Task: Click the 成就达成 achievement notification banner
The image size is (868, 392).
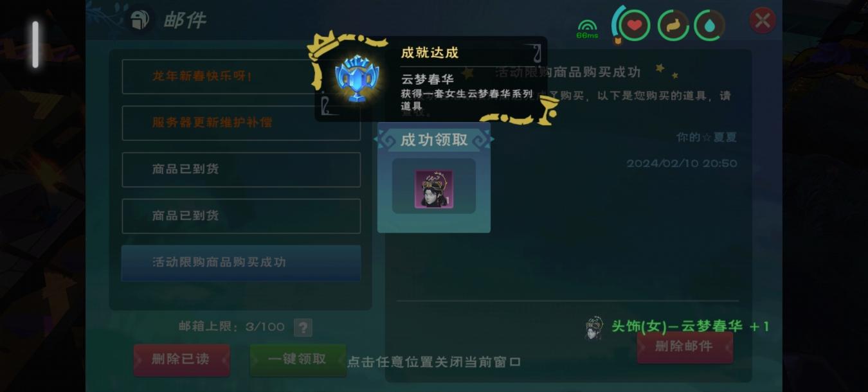Action: [431, 78]
